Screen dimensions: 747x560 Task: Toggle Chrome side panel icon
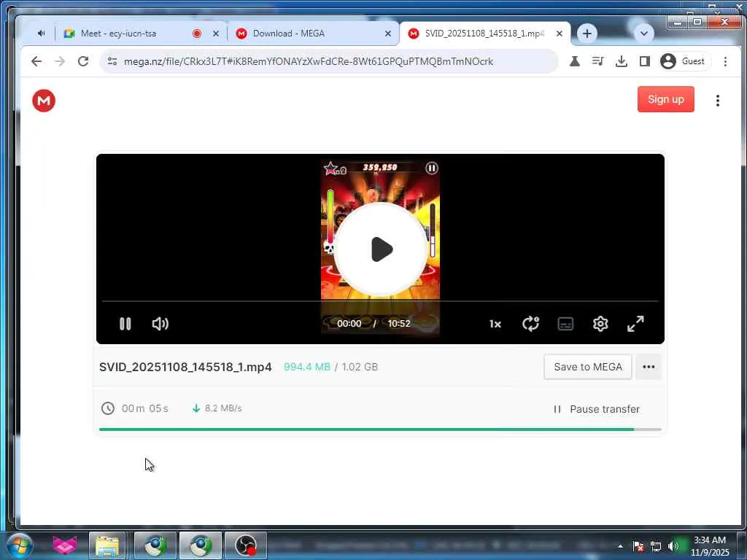point(645,61)
